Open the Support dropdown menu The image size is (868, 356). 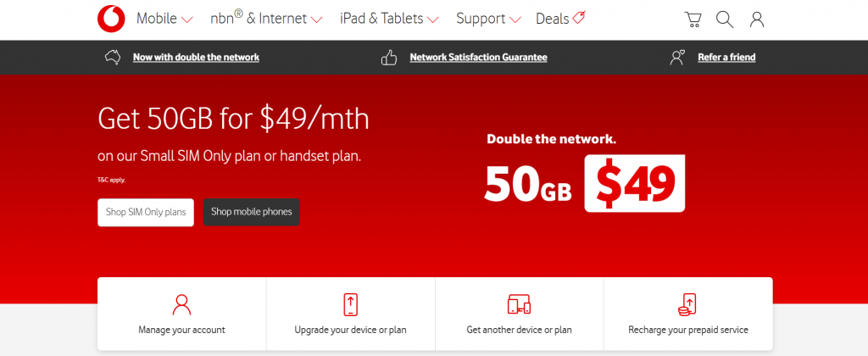[x=488, y=19]
